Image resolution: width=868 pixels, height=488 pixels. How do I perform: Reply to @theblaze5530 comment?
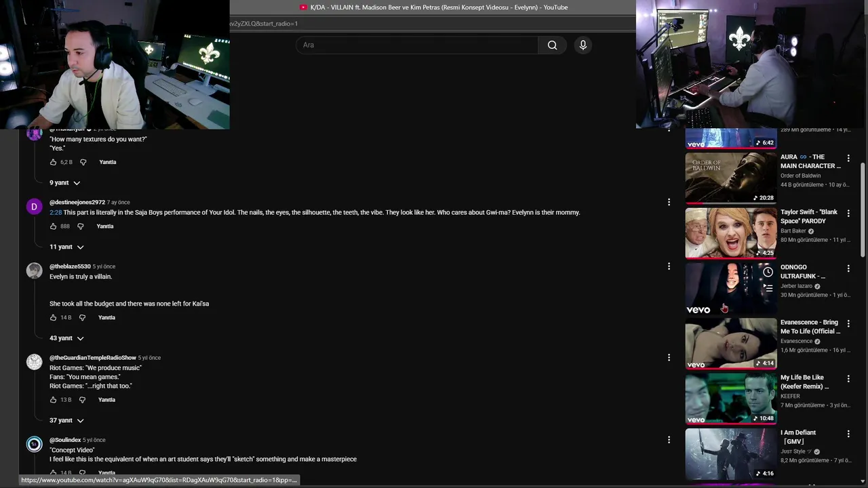[106, 317]
